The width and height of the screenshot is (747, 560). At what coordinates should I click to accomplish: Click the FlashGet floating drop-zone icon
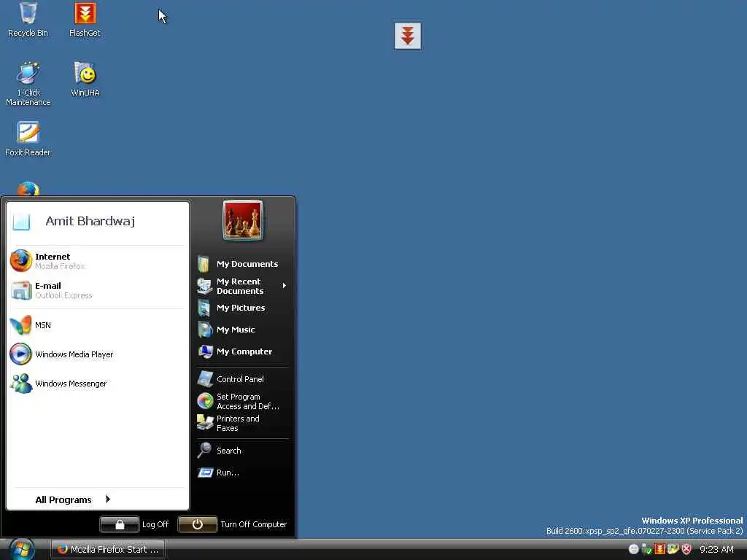408,36
